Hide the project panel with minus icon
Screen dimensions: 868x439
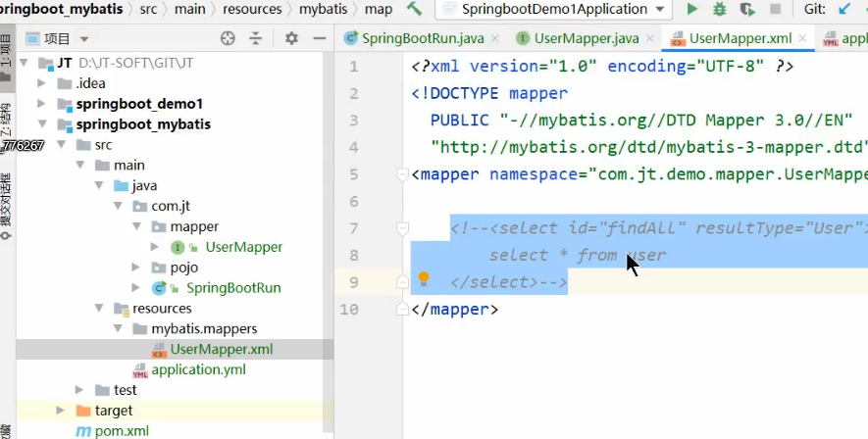click(320, 38)
